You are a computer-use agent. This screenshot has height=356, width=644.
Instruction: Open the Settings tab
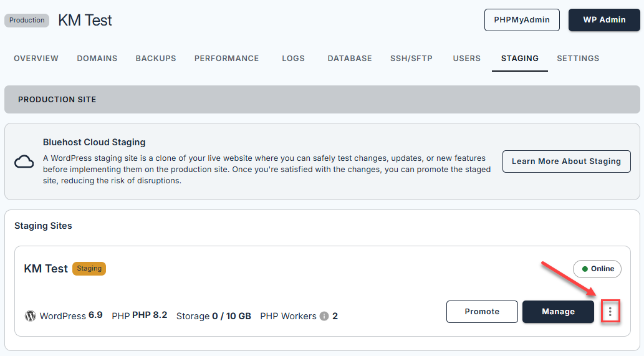(x=578, y=59)
